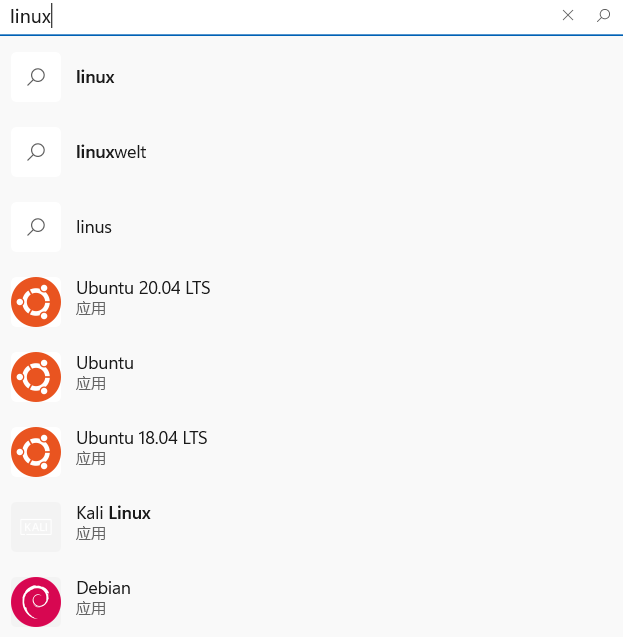Select the 'linuxwelt' search suggestion text
Viewport: 623px width, 637px height.
[111, 152]
